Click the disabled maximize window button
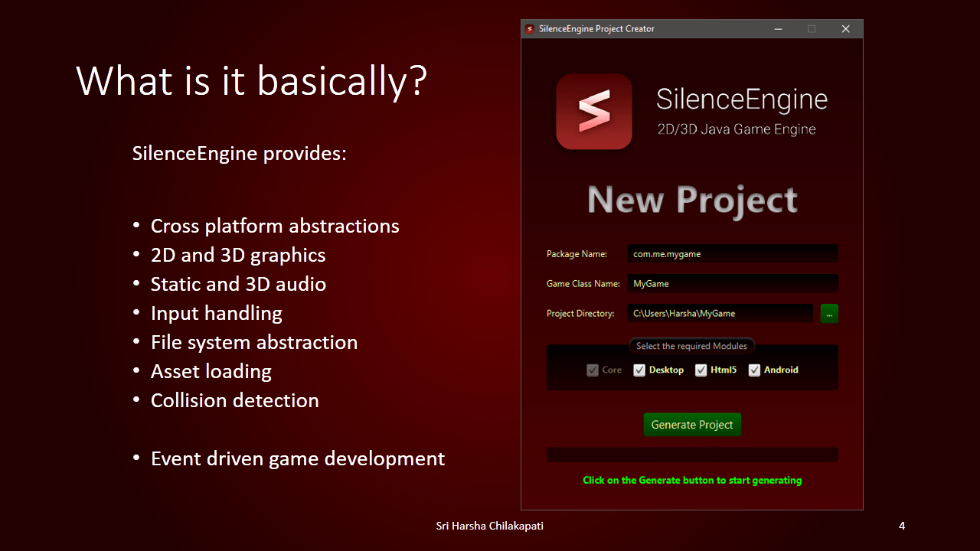The height and width of the screenshot is (551, 980). tap(812, 29)
